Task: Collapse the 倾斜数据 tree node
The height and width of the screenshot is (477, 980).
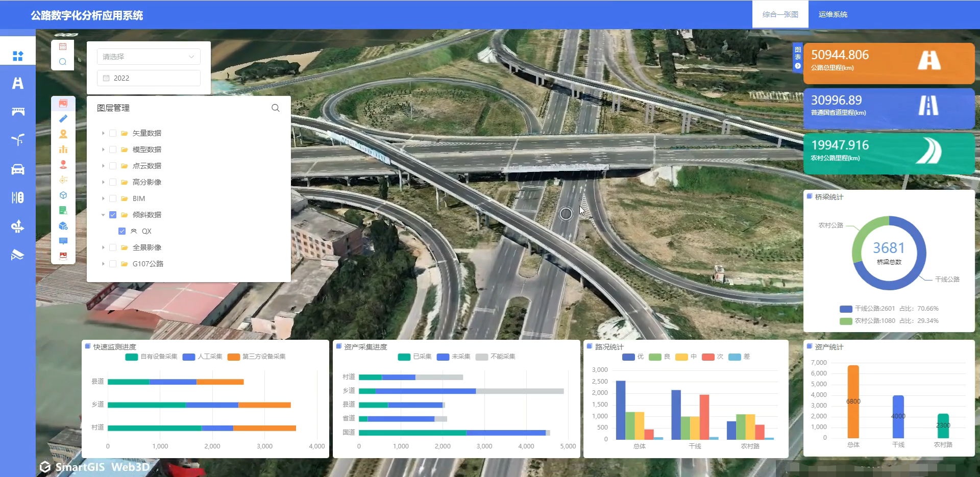Action: (x=103, y=215)
